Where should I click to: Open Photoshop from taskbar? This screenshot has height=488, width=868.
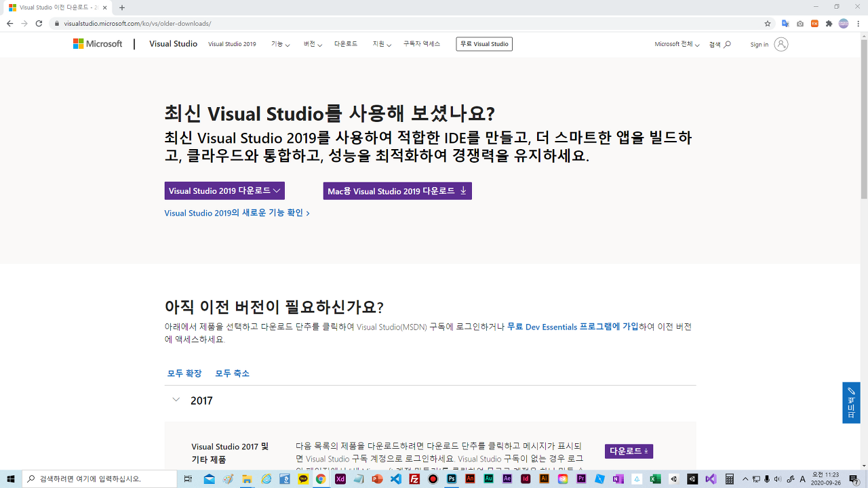click(x=452, y=479)
